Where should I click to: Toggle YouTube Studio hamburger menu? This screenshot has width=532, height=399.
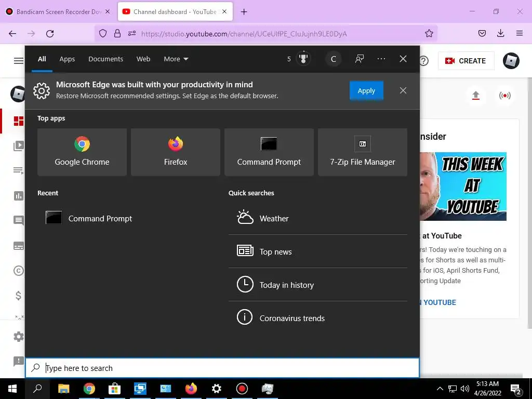tap(18, 61)
